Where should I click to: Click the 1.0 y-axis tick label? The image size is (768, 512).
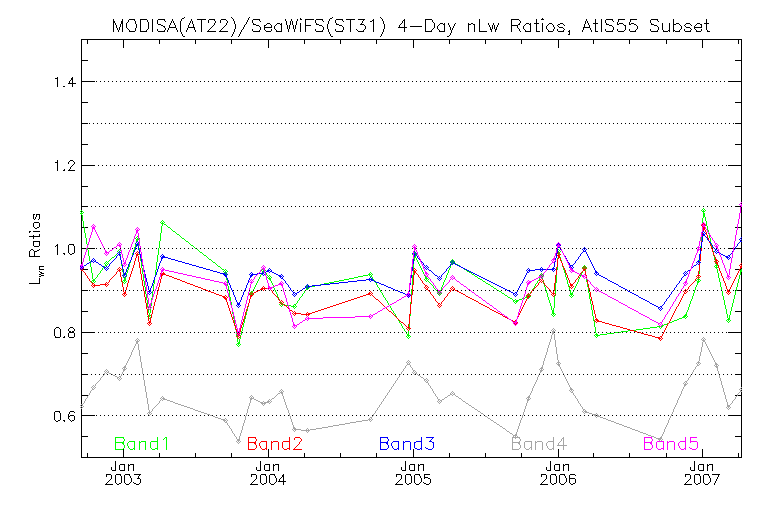(64, 249)
